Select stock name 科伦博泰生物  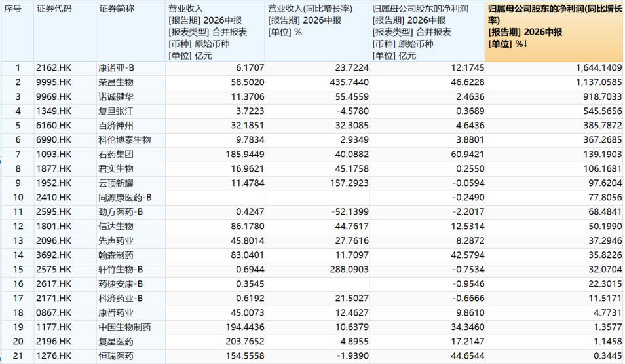point(124,140)
